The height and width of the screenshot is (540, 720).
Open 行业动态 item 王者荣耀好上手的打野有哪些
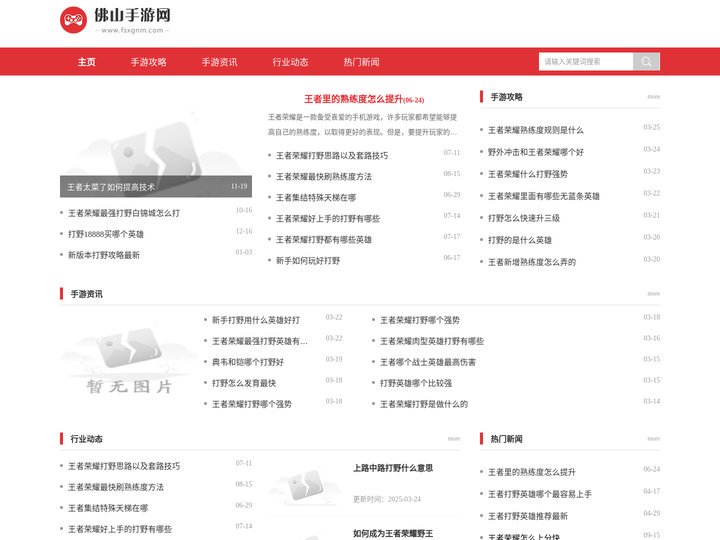[x=120, y=529]
